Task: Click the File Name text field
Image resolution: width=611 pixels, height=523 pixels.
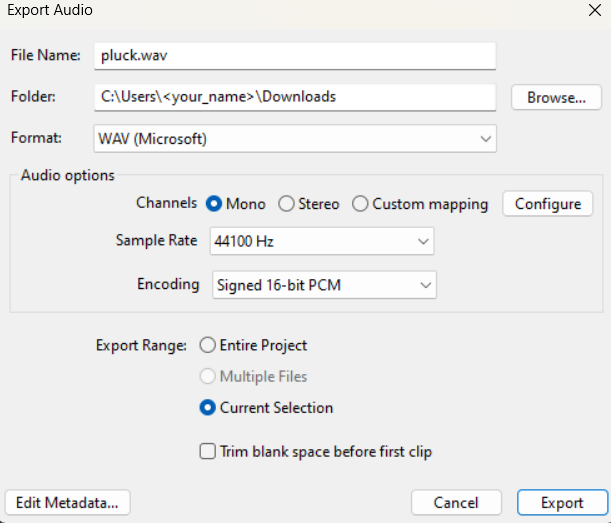Action: 294,56
